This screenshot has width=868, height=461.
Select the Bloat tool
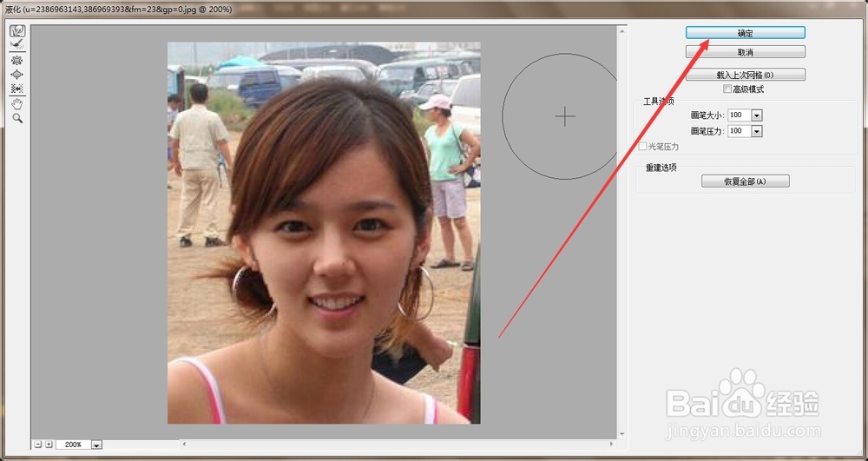[17, 74]
